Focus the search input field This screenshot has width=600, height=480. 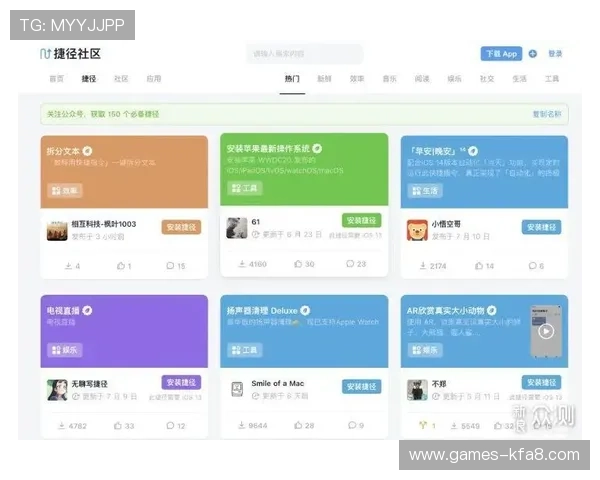305,54
